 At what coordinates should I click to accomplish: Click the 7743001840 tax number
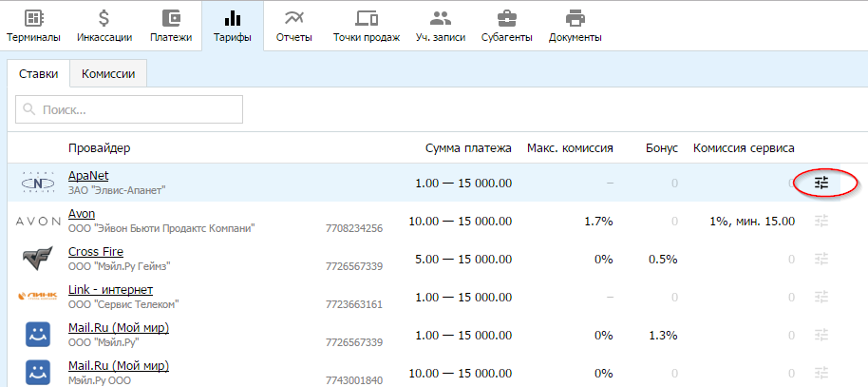(x=354, y=379)
